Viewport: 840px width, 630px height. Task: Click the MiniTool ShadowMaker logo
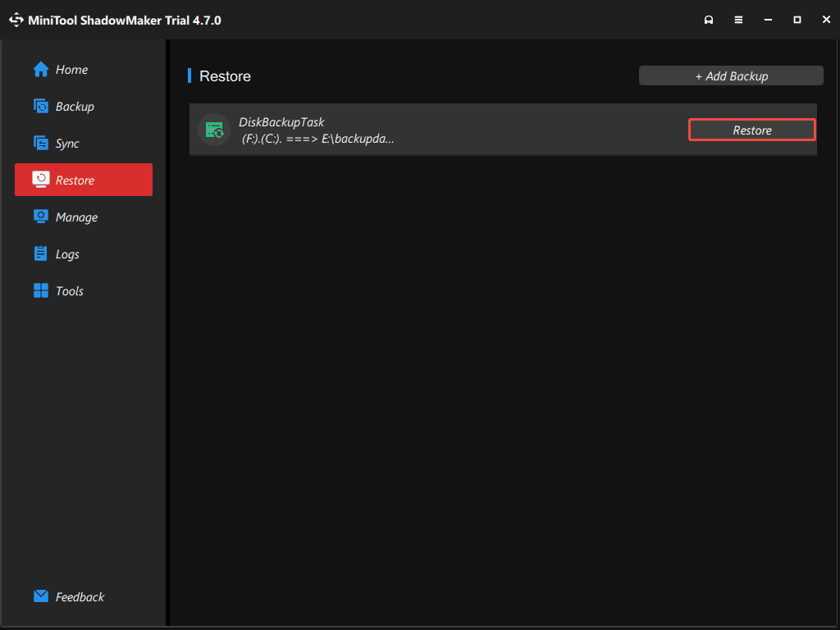pos(16,19)
